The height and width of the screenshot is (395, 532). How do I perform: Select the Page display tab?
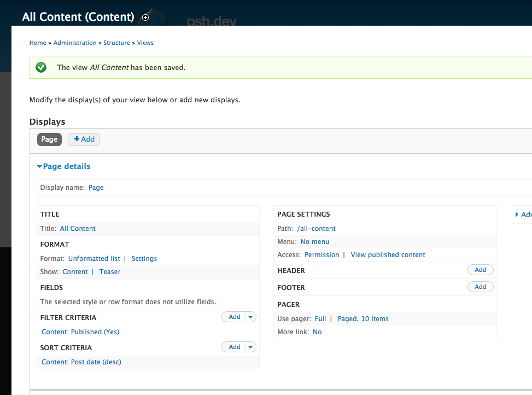(49, 140)
